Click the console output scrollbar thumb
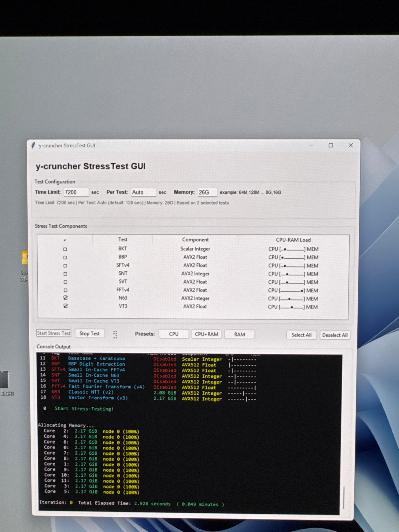The image size is (399, 532). pos(344,498)
